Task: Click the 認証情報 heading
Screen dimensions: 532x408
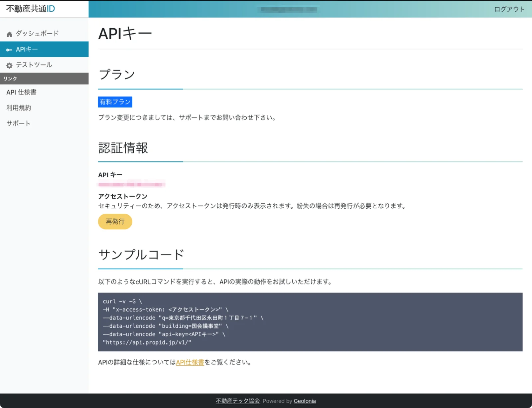Action: [123, 148]
